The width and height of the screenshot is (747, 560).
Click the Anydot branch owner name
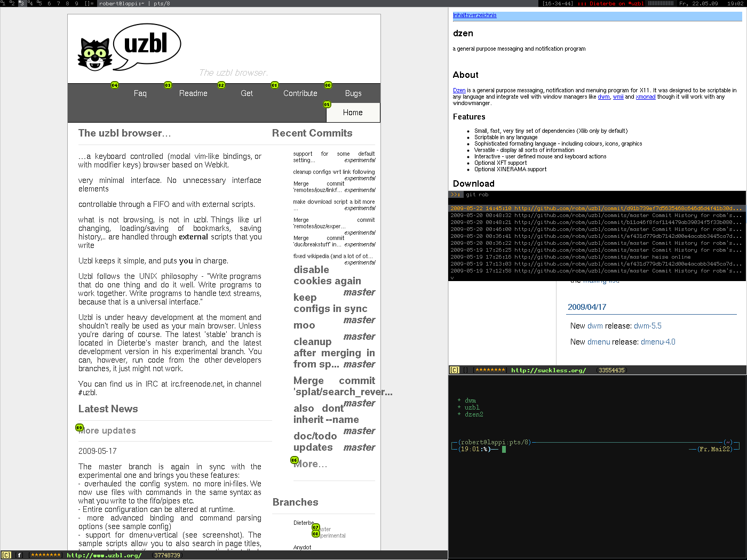point(303,547)
